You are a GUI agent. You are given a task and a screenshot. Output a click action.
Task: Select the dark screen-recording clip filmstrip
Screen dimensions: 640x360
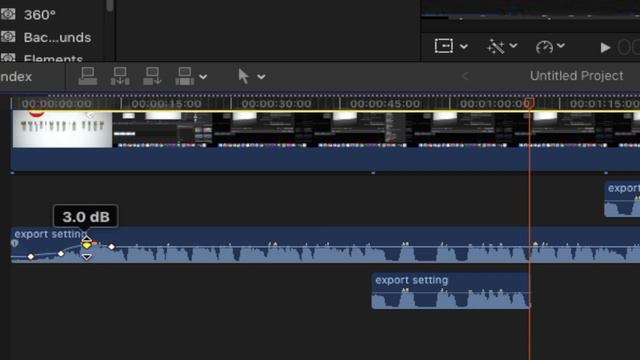(376, 130)
